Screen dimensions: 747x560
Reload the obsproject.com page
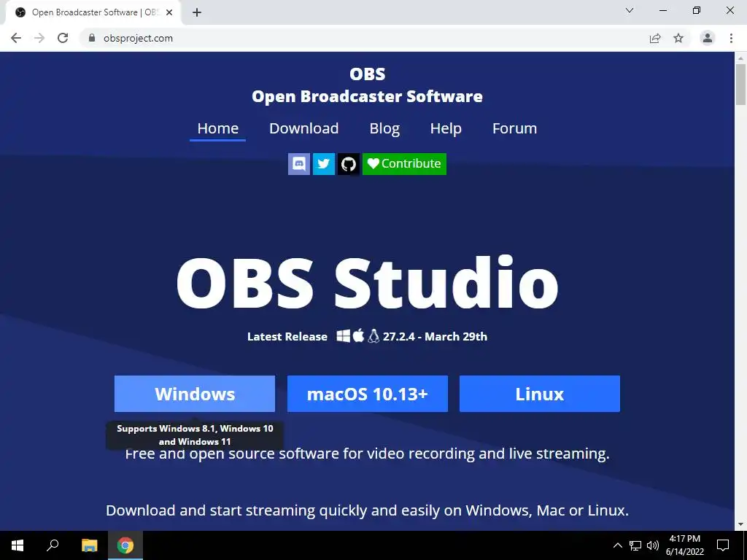63,38
